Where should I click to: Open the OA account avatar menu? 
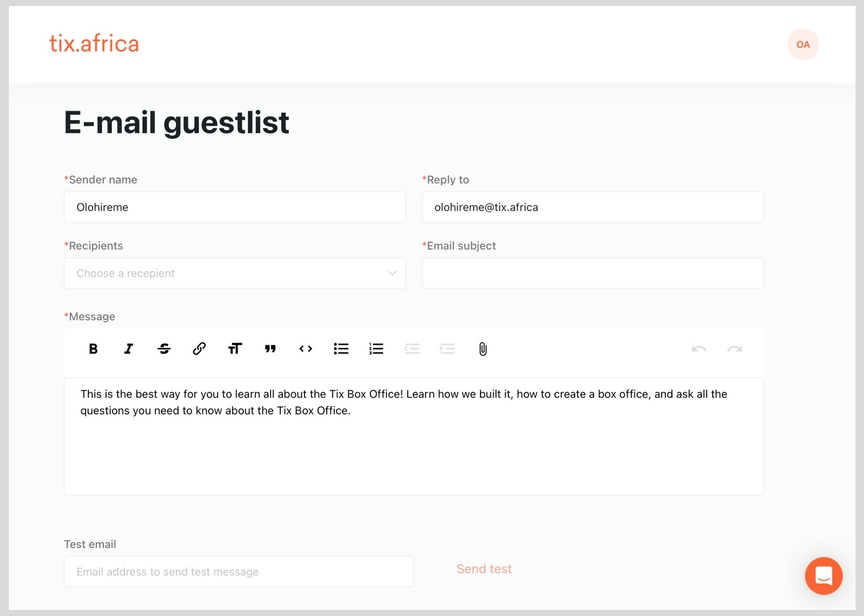pos(803,44)
